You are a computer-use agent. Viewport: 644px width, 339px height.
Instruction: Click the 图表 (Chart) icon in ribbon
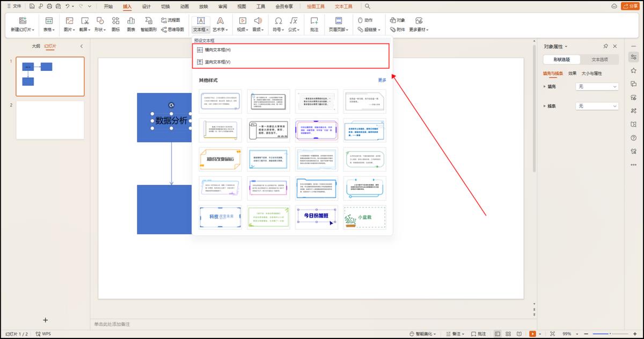click(x=131, y=20)
